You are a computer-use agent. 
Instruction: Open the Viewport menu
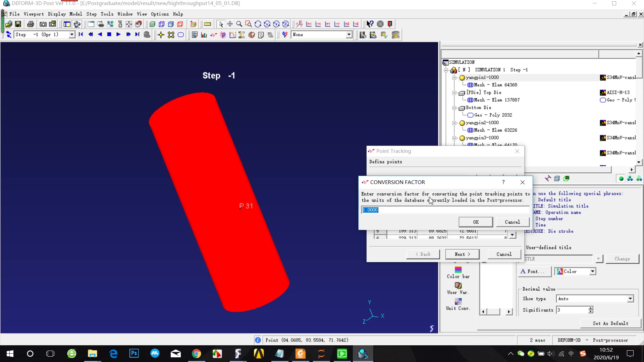[34, 14]
